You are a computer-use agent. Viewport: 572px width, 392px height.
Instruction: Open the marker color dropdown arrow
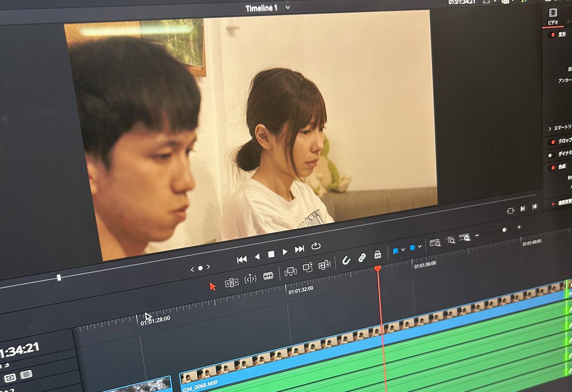click(x=419, y=246)
